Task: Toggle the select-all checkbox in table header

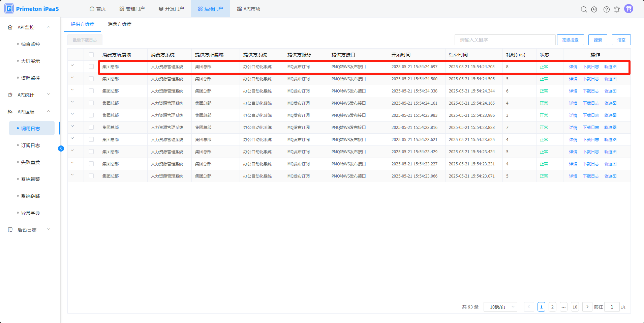Action: tap(91, 55)
